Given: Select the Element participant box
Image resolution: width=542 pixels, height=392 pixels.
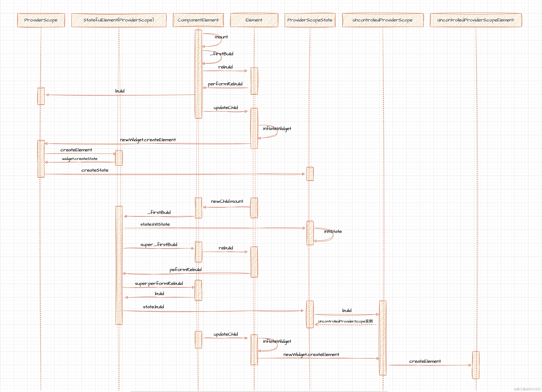Looking at the screenshot, I should [x=254, y=20].
